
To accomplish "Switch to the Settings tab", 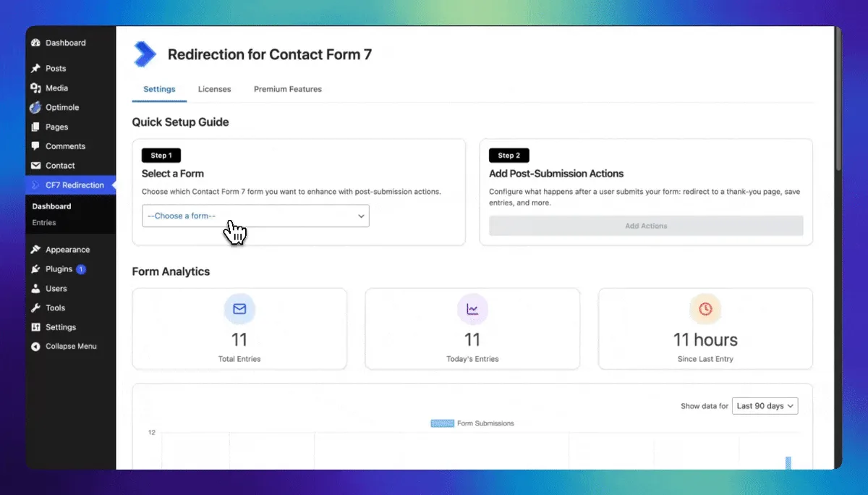I will 159,89.
